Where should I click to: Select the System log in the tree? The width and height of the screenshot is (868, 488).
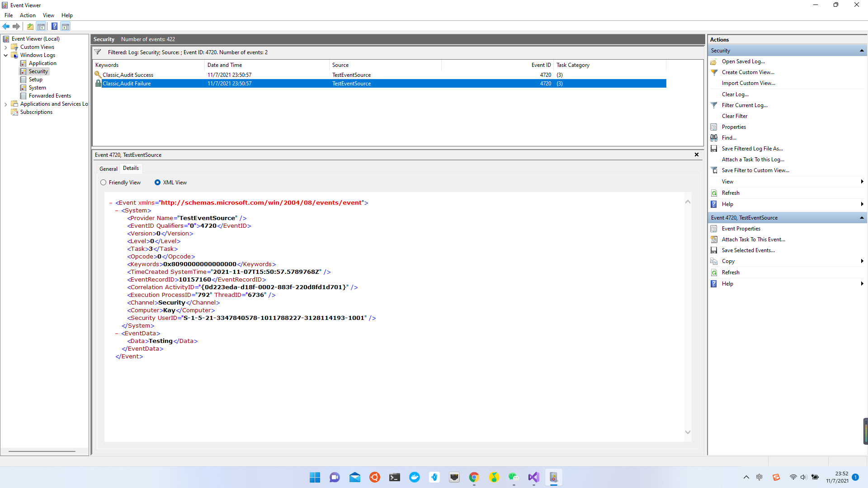37,88
